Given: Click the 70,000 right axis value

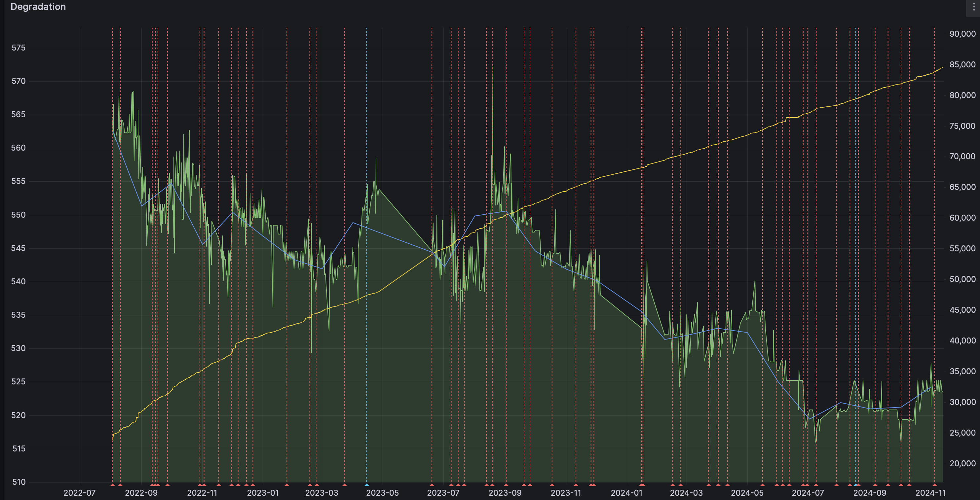Looking at the screenshot, I should 962,156.
